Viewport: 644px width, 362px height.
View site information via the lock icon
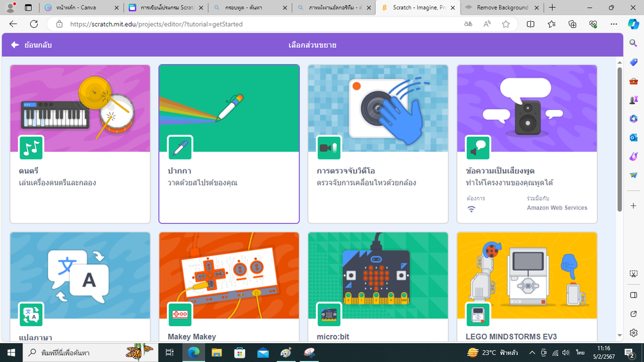tap(60, 24)
